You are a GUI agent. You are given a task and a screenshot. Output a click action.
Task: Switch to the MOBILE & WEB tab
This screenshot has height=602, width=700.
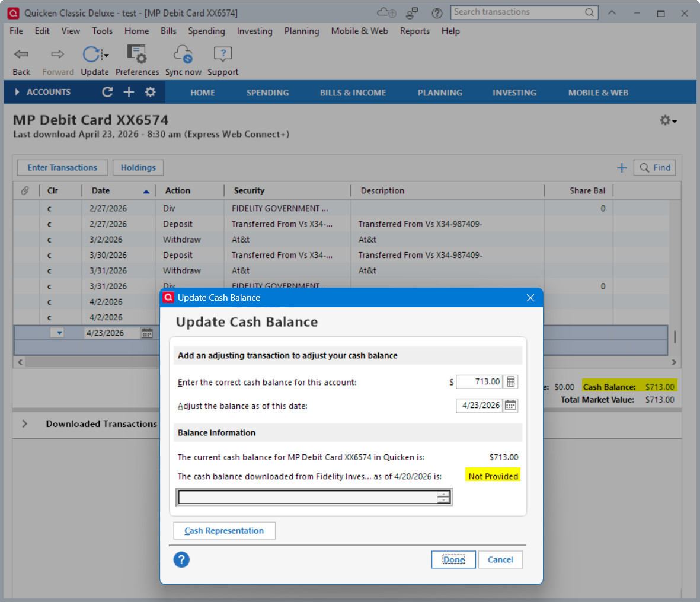tap(598, 93)
